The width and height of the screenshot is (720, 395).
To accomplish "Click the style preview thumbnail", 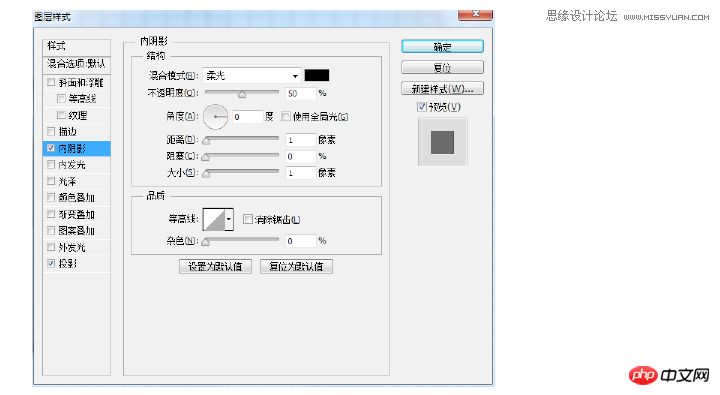I will point(442,141).
